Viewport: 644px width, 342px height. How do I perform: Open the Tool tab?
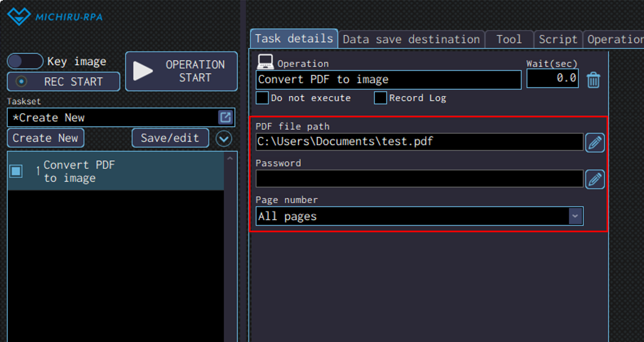509,40
